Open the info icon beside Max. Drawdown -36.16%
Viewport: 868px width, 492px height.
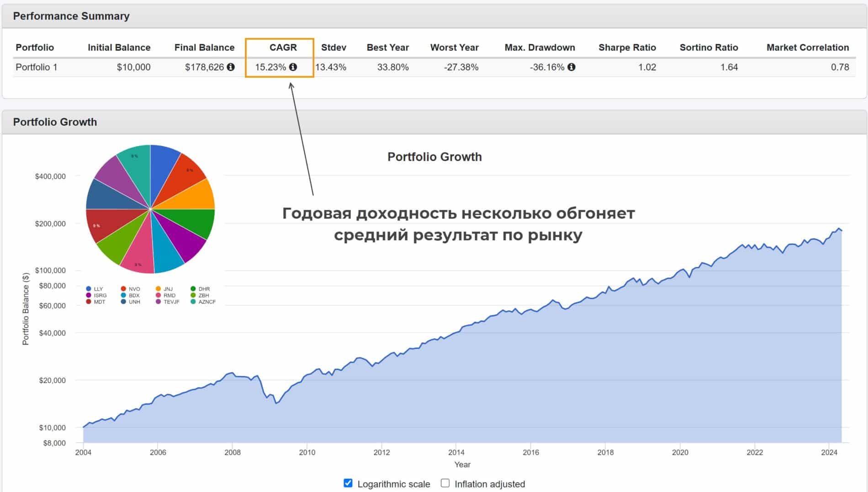coord(571,67)
